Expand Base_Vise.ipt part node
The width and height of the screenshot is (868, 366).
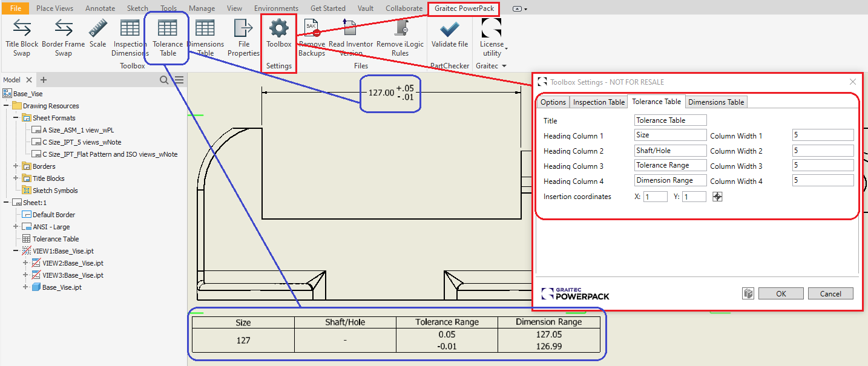(25, 287)
